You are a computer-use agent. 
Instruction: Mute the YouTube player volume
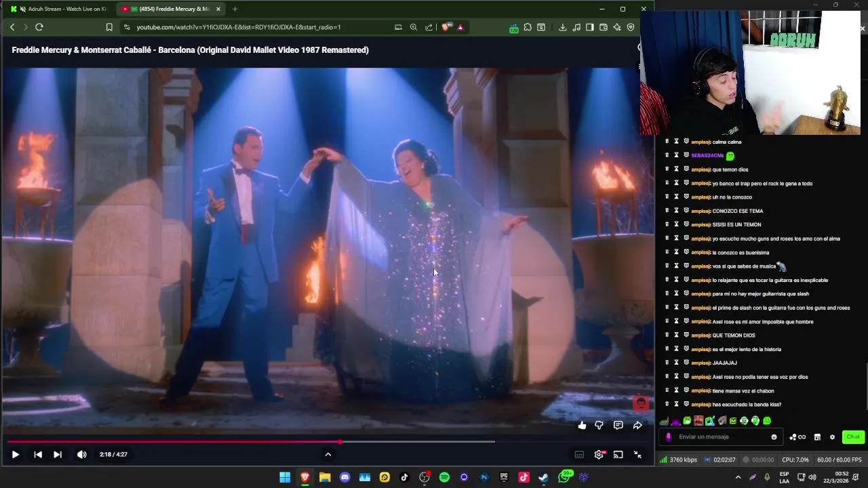(82, 455)
